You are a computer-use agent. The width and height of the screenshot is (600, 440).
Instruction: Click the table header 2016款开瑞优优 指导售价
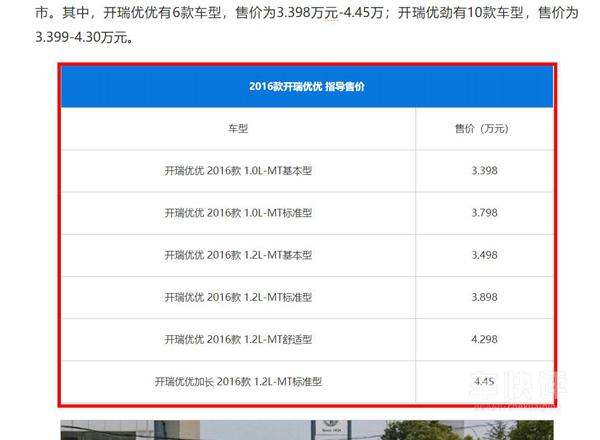pyautogui.click(x=307, y=86)
